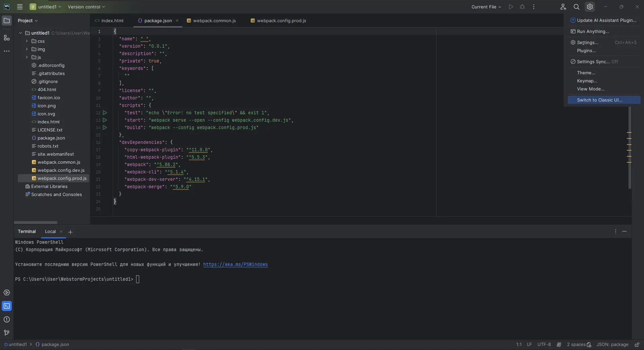The height and width of the screenshot is (350, 644).
Task: Open the Git tool window icon
Action: tap(7, 333)
